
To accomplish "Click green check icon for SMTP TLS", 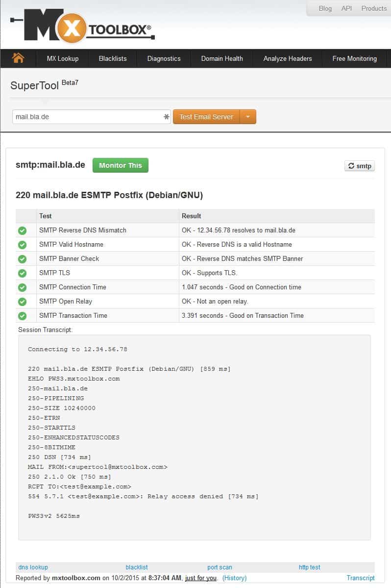I will (23, 273).
